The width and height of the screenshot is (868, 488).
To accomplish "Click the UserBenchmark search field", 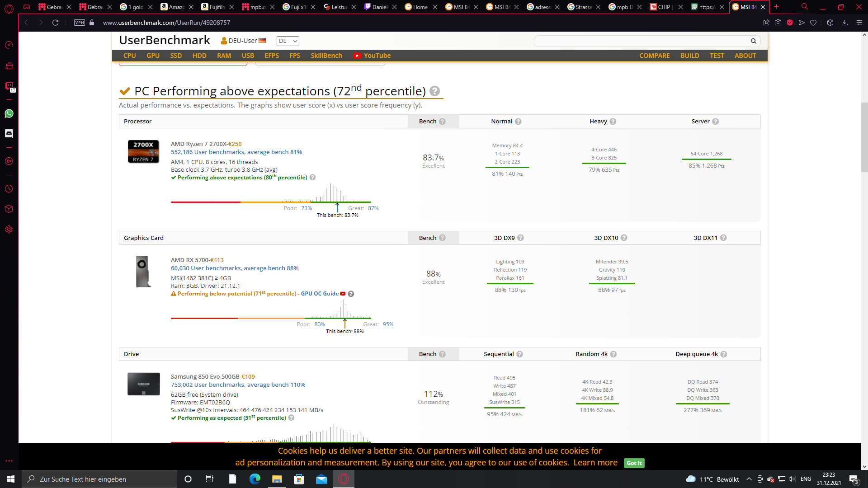I will (642, 41).
